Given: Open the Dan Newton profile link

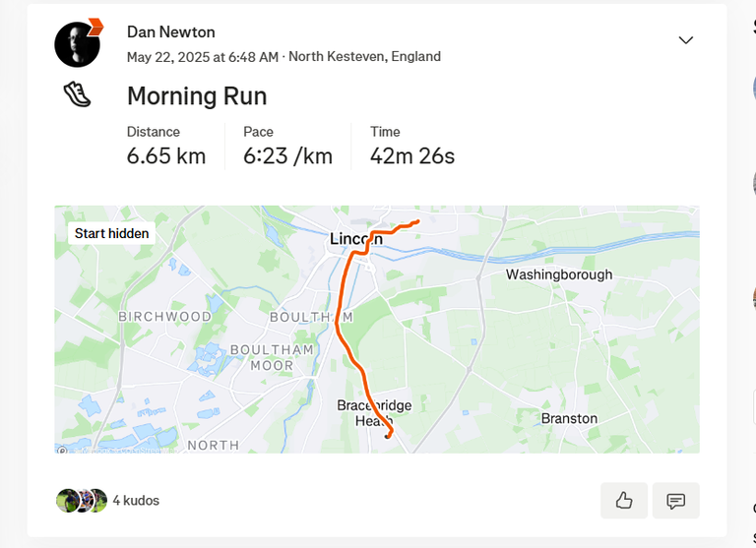Looking at the screenshot, I should pyautogui.click(x=170, y=31).
